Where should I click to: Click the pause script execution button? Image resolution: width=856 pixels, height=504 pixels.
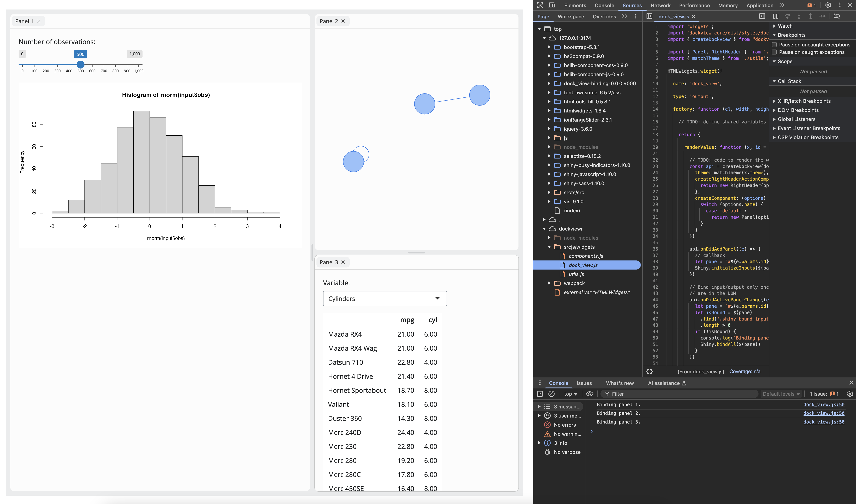(776, 16)
